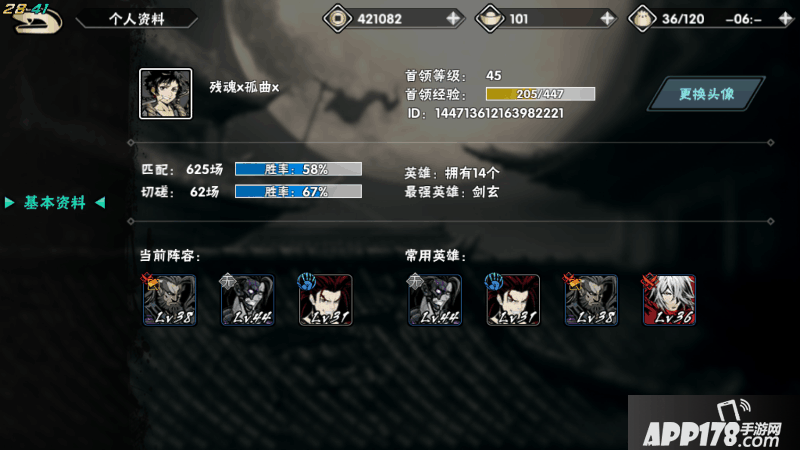Open the player avatar portrait
Viewport: 800px width, 450px height.
[x=166, y=94]
